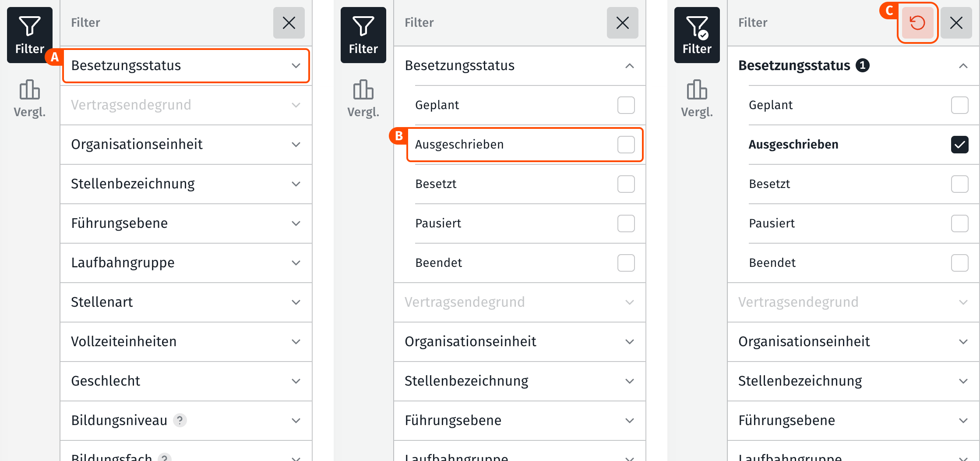The width and height of the screenshot is (980, 461).
Task: Close the leftmost Filter panel with X
Action: (289, 23)
